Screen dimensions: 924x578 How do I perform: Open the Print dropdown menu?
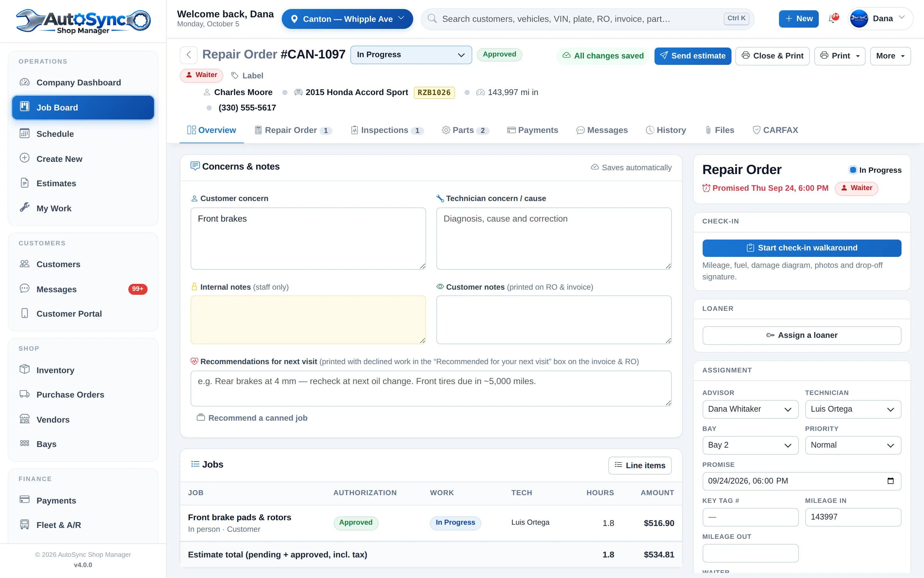pos(840,56)
